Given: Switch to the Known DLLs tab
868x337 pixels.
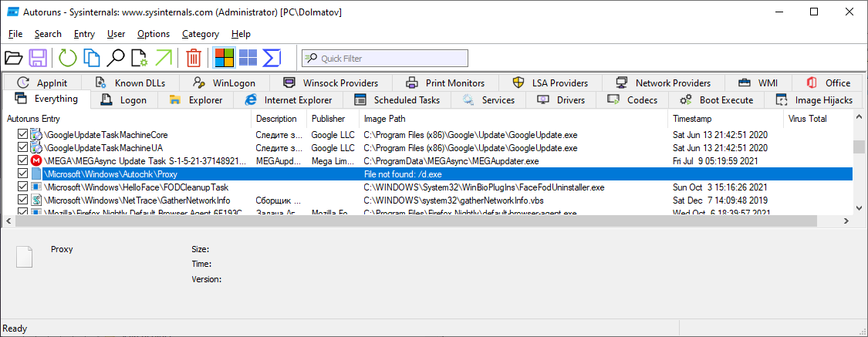Looking at the screenshot, I should [x=130, y=83].
